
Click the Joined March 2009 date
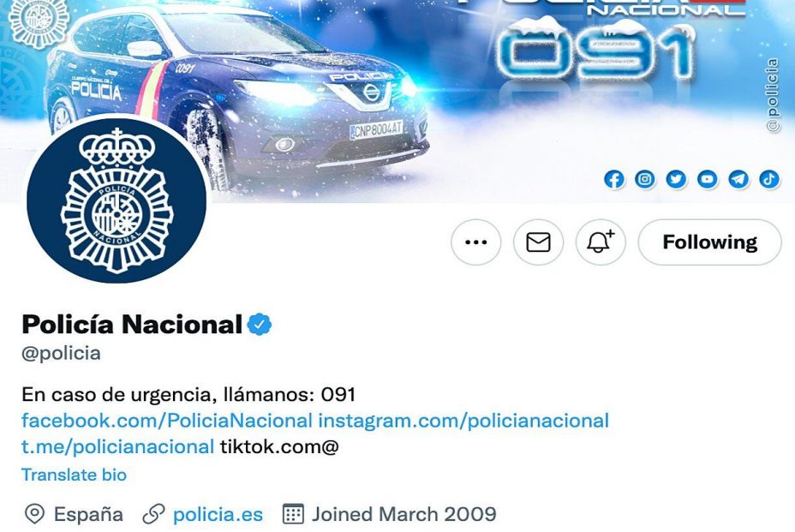(403, 514)
